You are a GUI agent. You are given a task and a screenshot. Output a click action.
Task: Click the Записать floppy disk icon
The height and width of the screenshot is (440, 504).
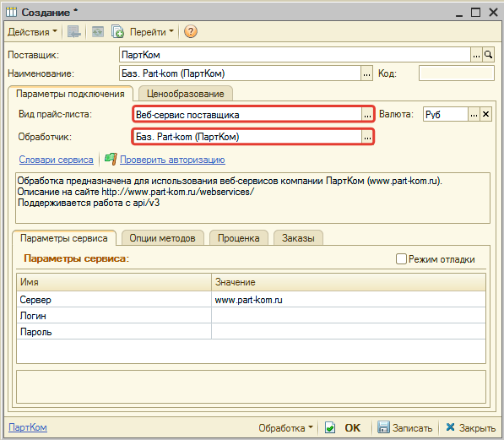[382, 427]
